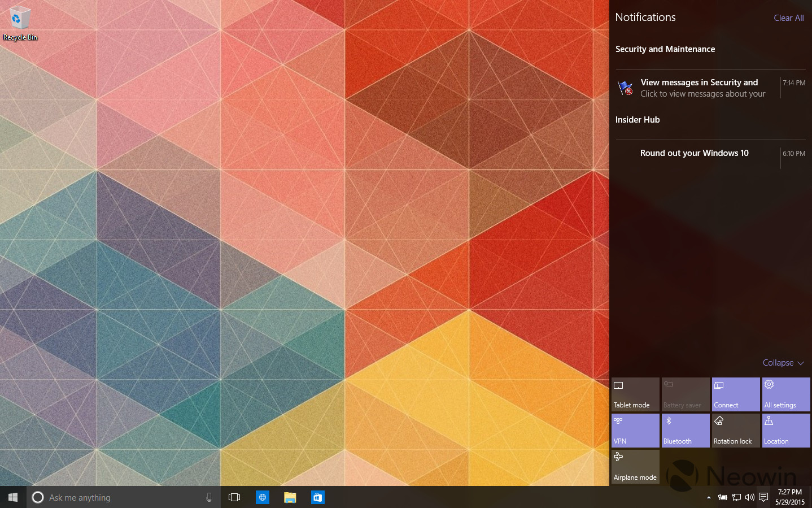The height and width of the screenshot is (508, 812).
Task: Show hidden tray icons arrow
Action: tap(709, 497)
